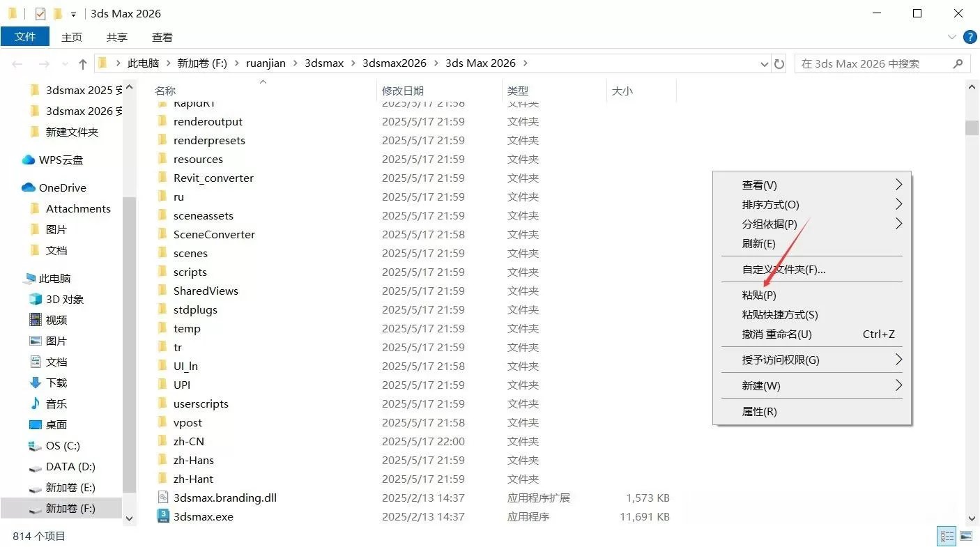The width and height of the screenshot is (980, 547).
Task: Open the 文件 tab
Action: [25, 37]
